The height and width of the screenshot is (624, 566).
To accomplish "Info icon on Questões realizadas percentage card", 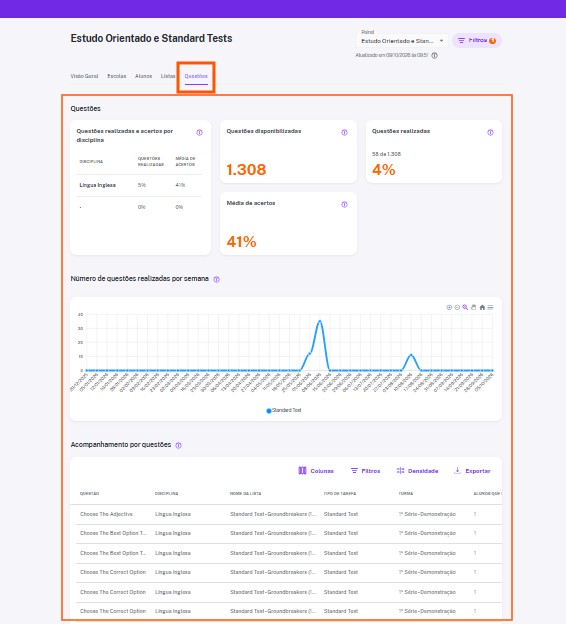I will (x=490, y=133).
